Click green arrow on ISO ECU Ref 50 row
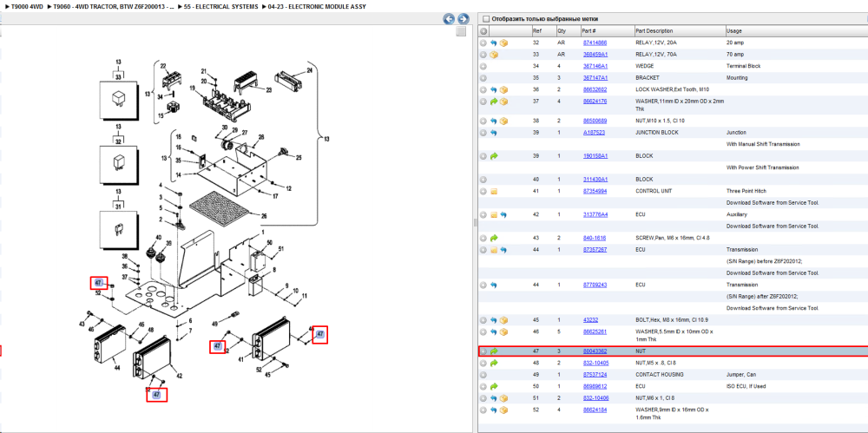868x433 pixels. (x=494, y=386)
